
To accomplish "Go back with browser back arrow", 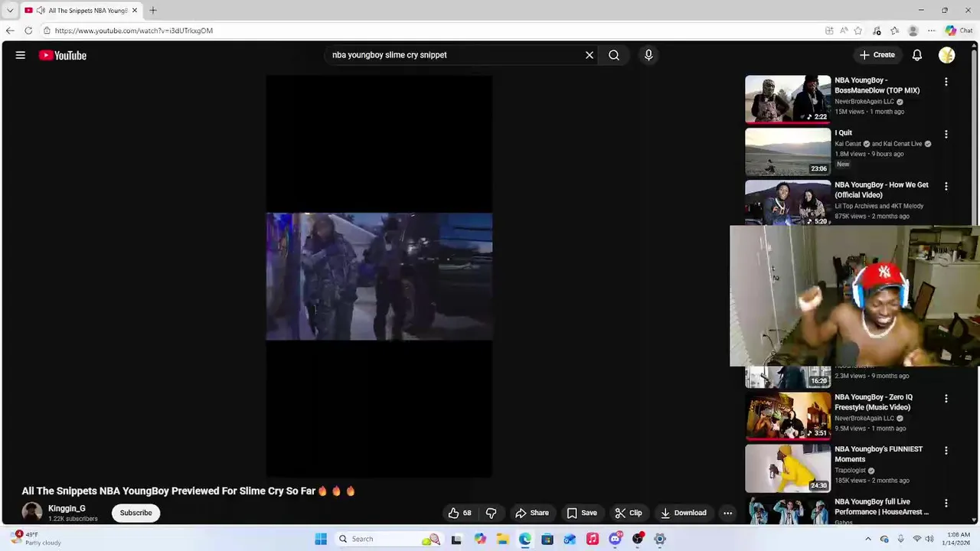I will pyautogui.click(x=10, y=31).
